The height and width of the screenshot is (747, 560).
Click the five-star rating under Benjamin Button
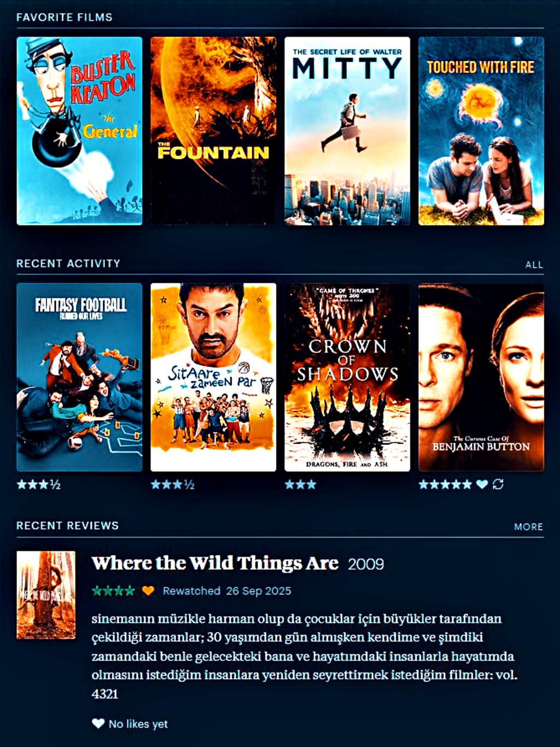[x=445, y=484]
